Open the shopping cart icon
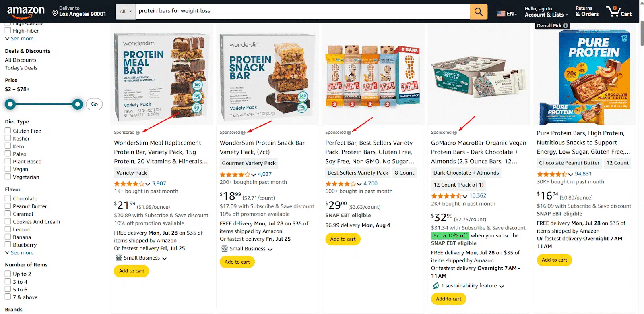 pyautogui.click(x=619, y=11)
